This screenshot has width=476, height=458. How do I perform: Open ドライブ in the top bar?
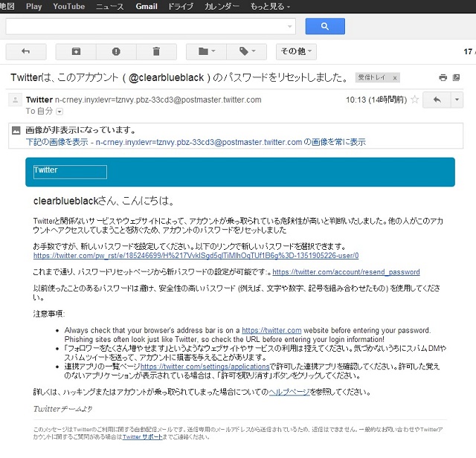(x=181, y=7)
